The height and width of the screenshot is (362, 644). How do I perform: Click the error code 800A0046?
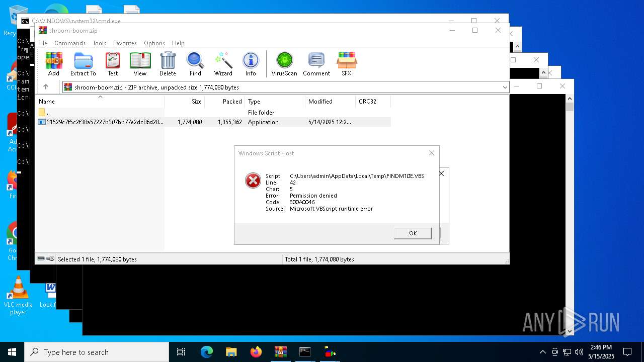click(302, 202)
